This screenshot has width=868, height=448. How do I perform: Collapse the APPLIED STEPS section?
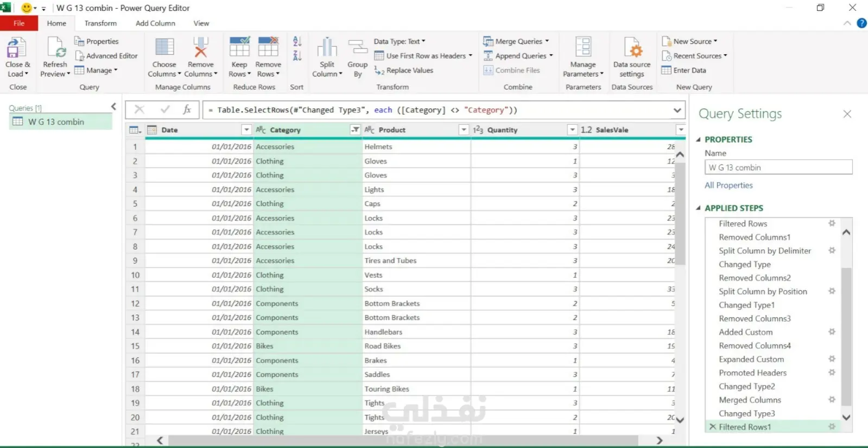point(699,208)
